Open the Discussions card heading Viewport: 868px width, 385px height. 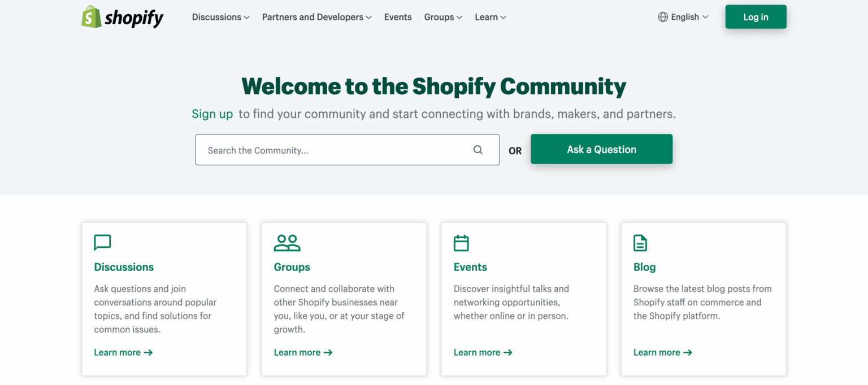pyautogui.click(x=124, y=267)
